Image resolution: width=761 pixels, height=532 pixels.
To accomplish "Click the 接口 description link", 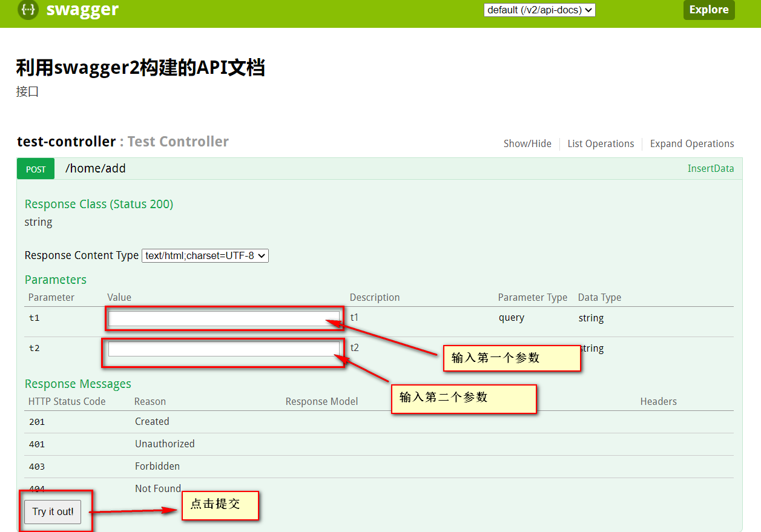I will point(27,91).
